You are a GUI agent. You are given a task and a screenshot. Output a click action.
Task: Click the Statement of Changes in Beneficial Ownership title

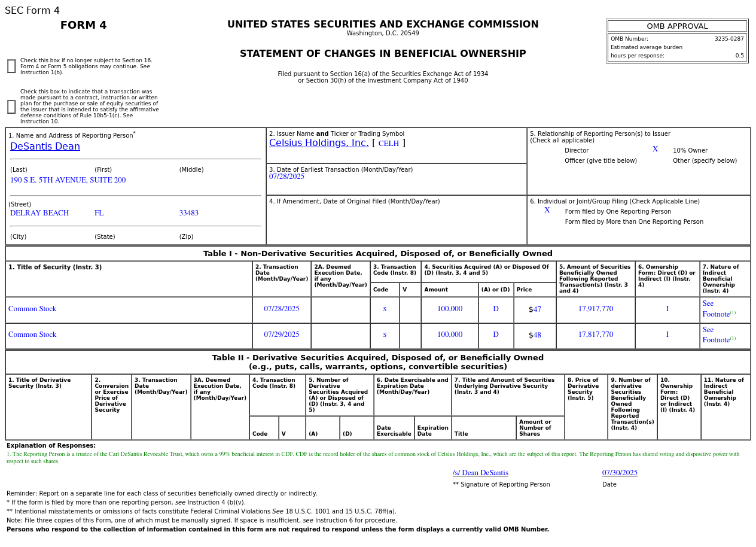383,54
